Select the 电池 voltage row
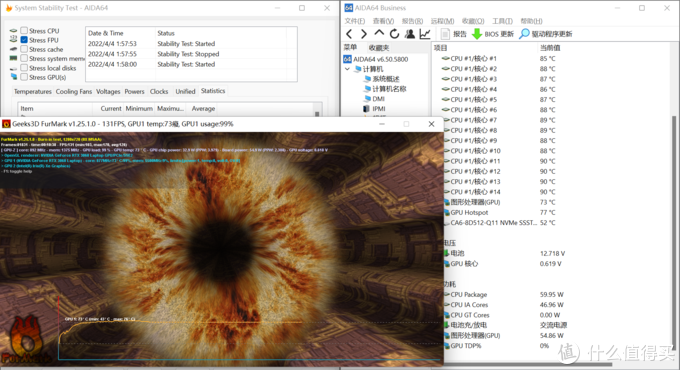Viewport: 680px width, 370px height. 504,253
